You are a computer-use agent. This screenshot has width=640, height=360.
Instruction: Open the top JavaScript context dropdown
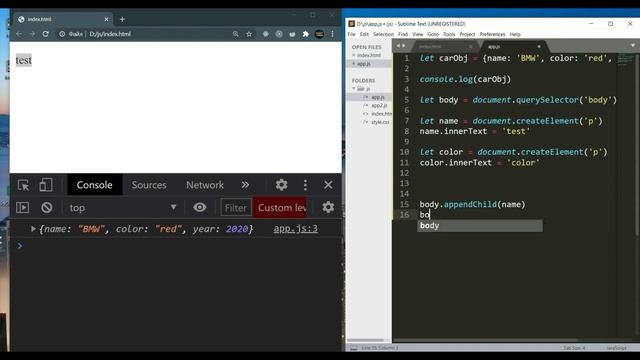[122, 208]
